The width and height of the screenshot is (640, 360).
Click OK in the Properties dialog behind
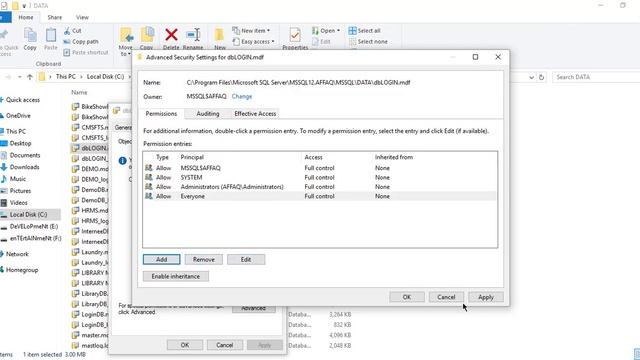pyautogui.click(x=185, y=345)
